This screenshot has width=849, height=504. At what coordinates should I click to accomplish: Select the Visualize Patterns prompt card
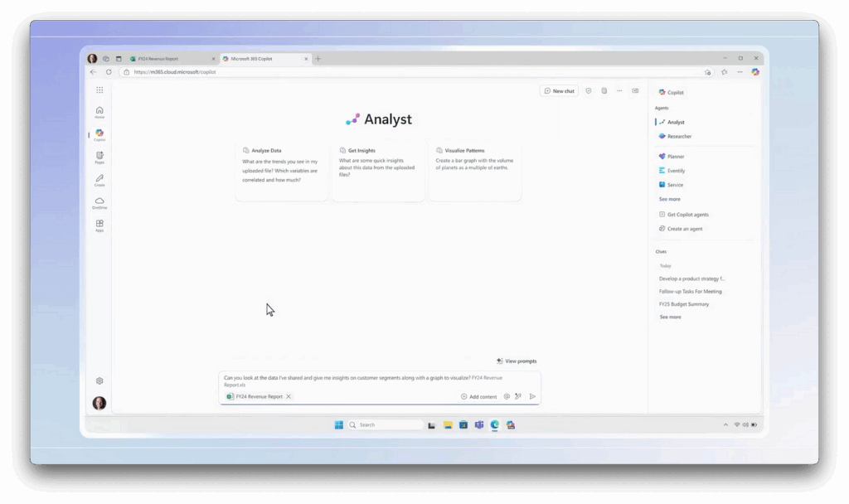pyautogui.click(x=475, y=171)
